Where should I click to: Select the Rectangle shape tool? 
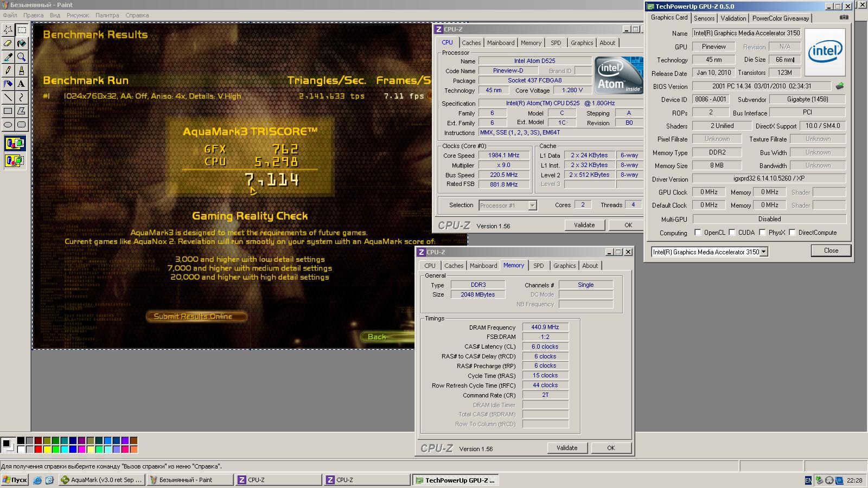(x=8, y=111)
